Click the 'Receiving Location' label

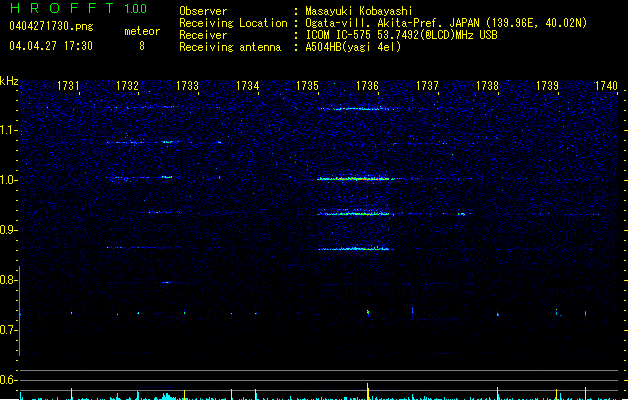coord(233,23)
